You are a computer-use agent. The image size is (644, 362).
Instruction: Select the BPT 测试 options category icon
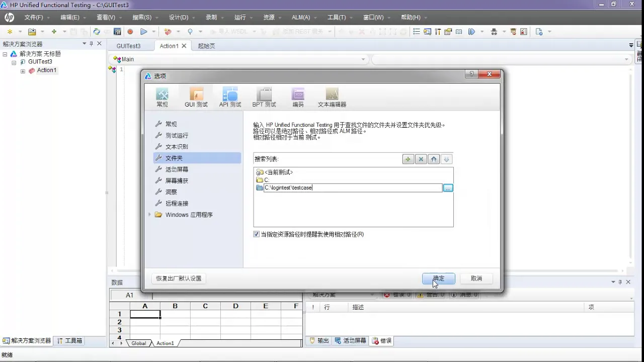264,97
